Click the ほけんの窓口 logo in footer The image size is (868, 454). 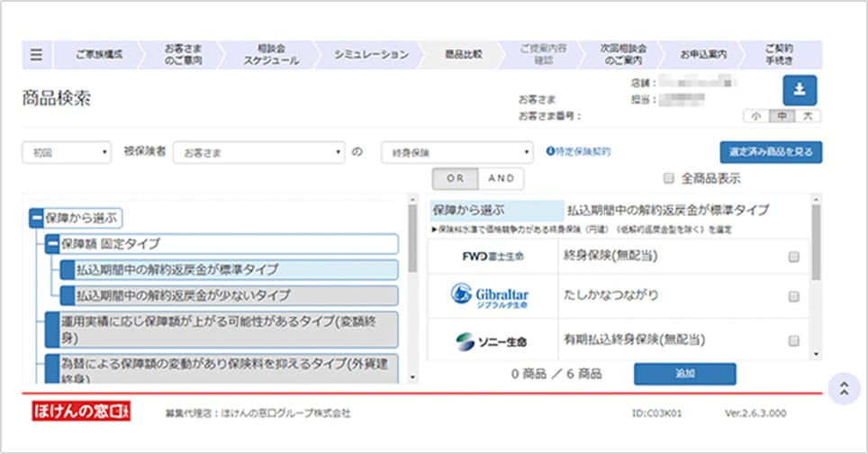click(81, 412)
